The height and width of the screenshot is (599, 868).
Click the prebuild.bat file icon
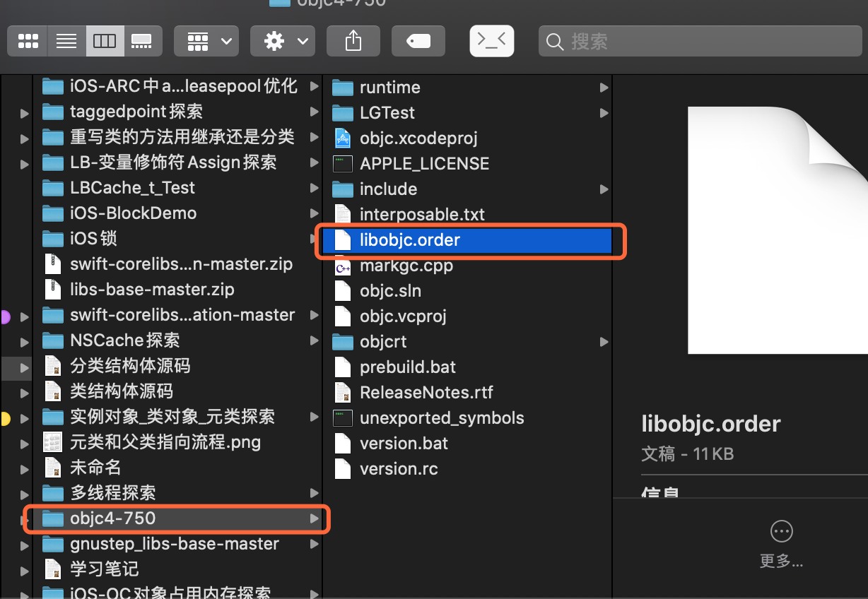point(343,367)
